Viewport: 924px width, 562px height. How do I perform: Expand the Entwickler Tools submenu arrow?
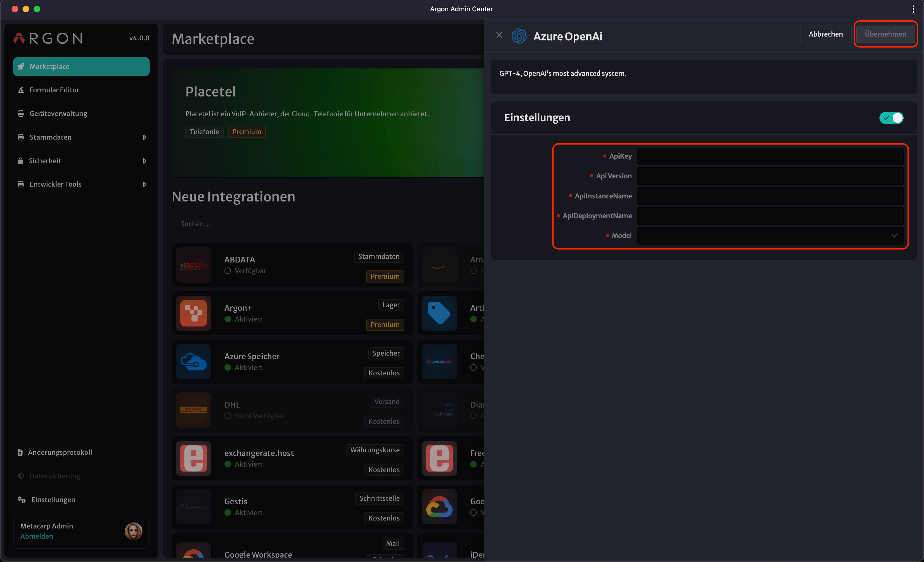tap(144, 184)
